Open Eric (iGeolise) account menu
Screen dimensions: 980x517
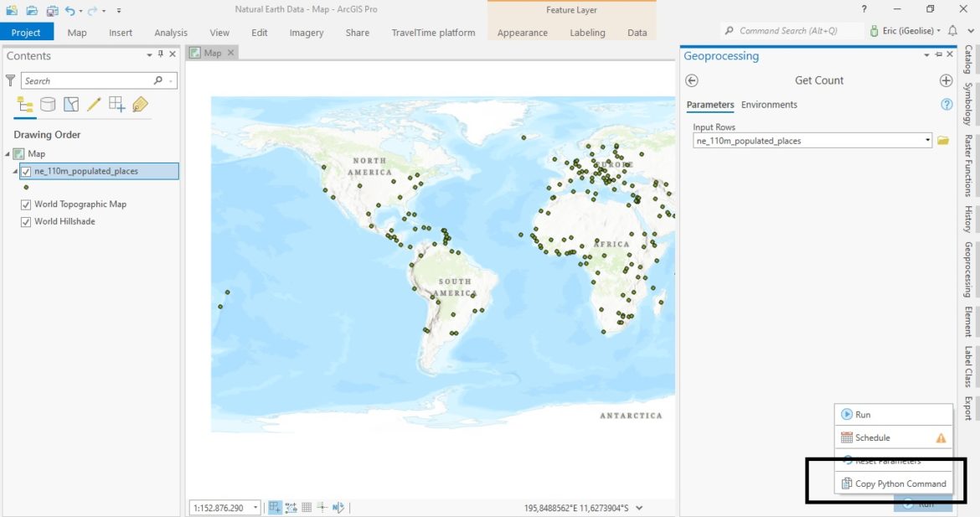pyautogui.click(x=905, y=31)
